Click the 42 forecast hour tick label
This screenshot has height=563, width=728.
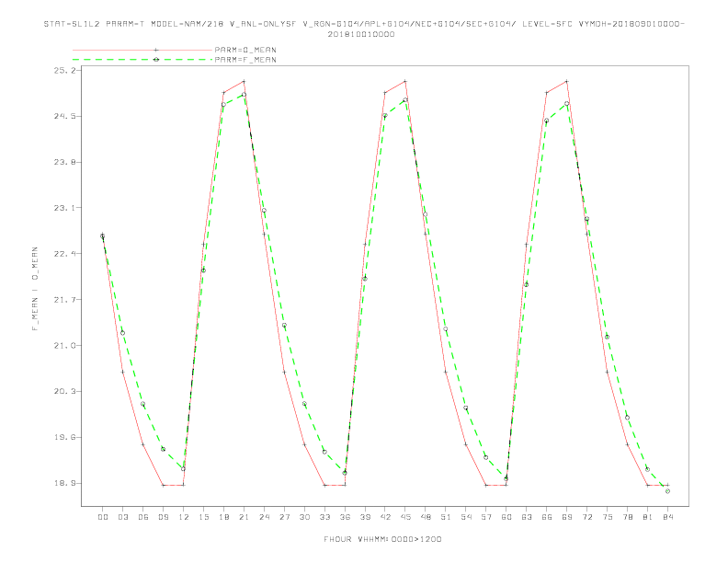click(x=385, y=517)
